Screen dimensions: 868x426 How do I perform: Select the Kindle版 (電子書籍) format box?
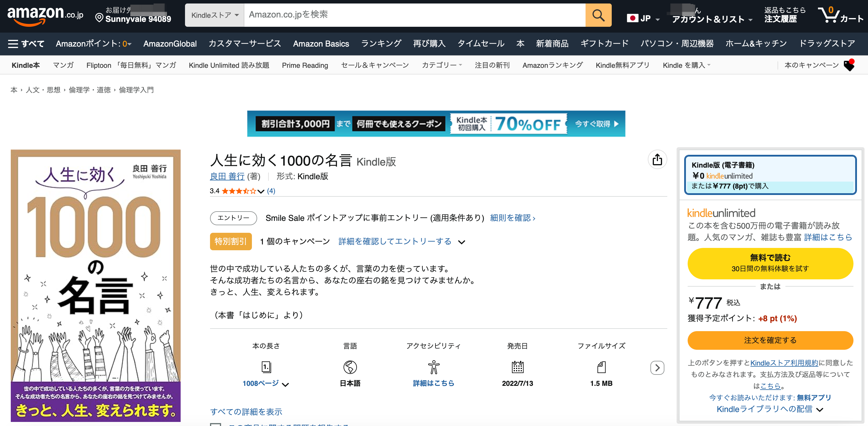pos(770,175)
